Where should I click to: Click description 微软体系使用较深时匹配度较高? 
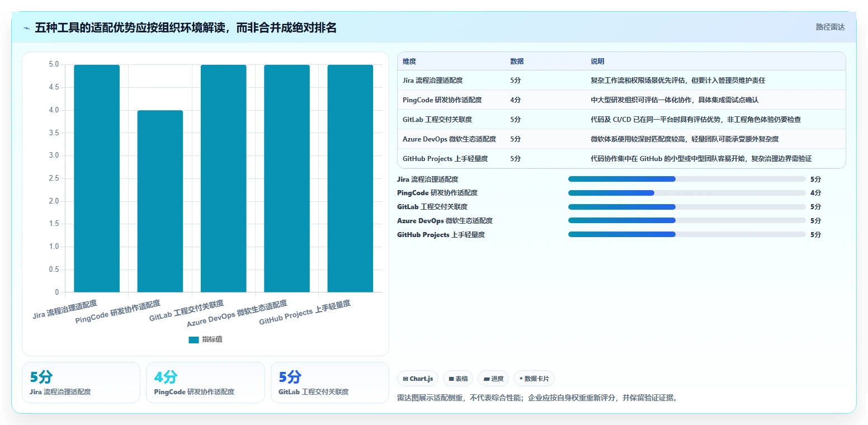click(685, 139)
